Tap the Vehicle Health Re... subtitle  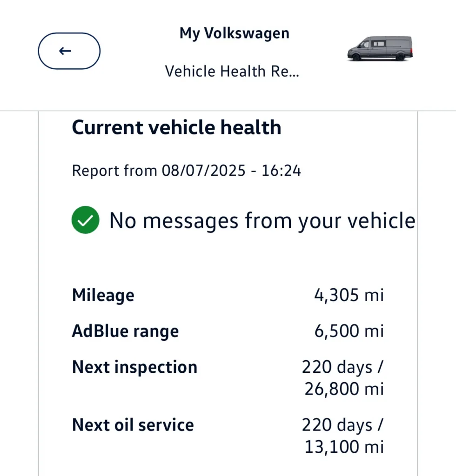[x=232, y=71]
